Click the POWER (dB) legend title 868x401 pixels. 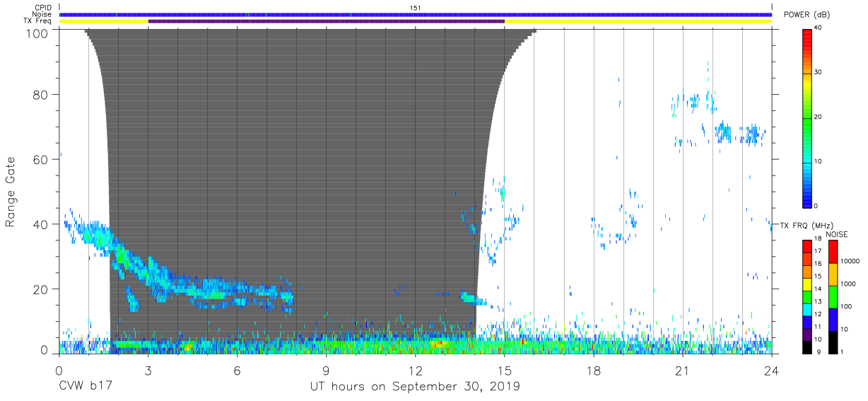808,15
